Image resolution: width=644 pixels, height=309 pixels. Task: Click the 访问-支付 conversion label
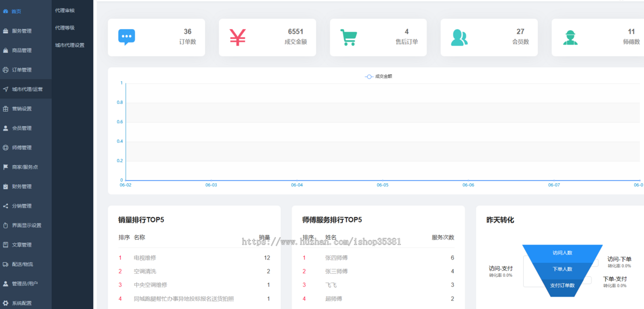pyautogui.click(x=501, y=268)
